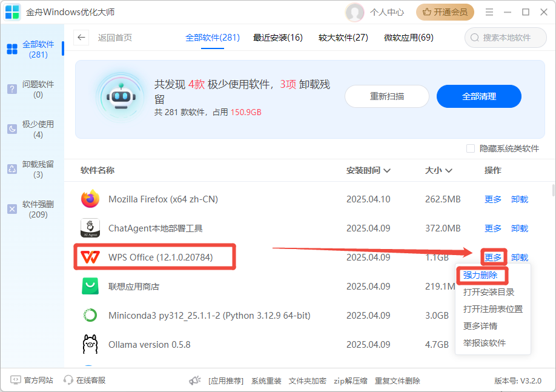Open the user avatar profile icon
556x392 pixels.
[x=354, y=12]
